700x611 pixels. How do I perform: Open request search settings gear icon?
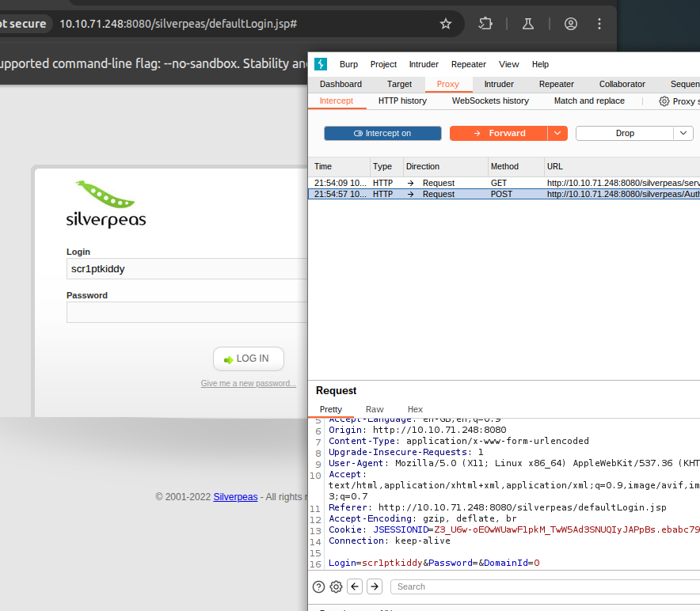337,586
